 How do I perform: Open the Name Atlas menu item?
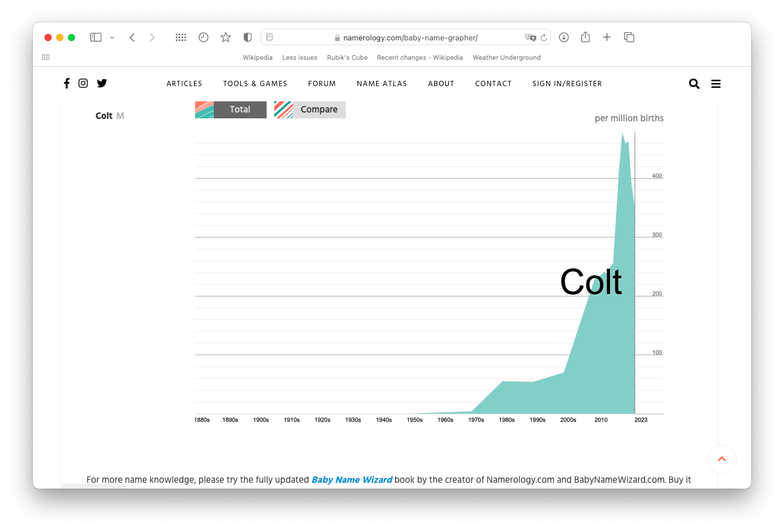pyautogui.click(x=381, y=84)
